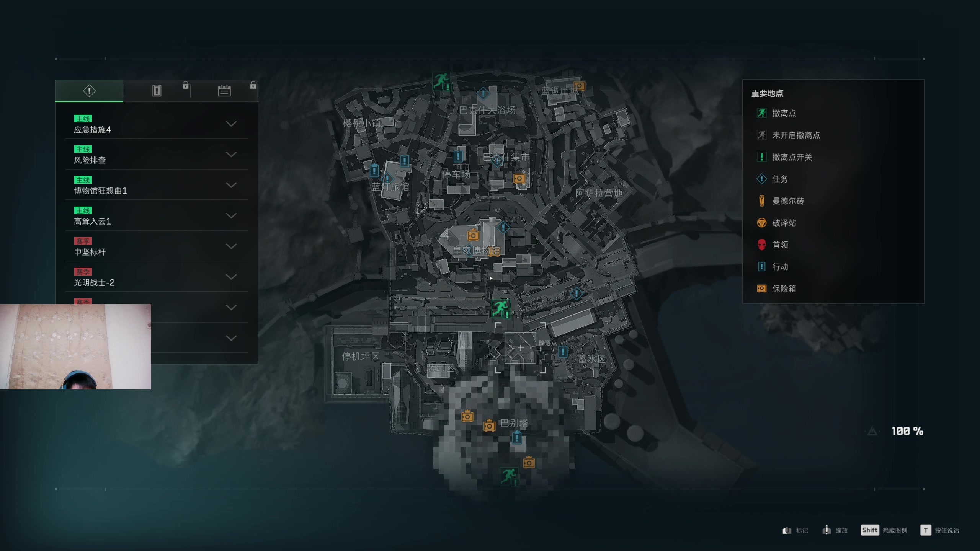Click the 标记 marker hint button

coord(795,530)
